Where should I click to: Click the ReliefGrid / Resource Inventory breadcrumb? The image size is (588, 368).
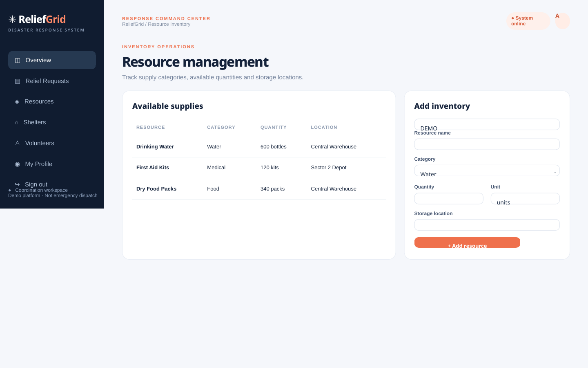coord(156,24)
